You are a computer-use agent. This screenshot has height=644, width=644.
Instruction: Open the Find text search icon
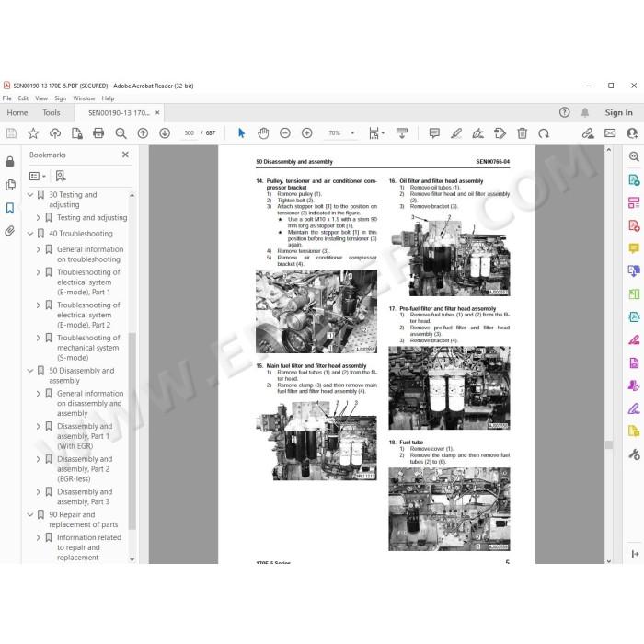(121, 133)
